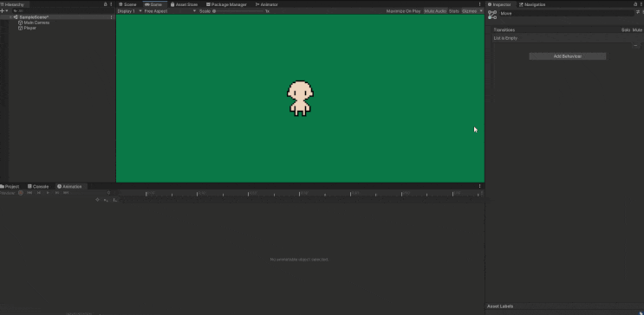Play the animation clip
The image size is (644, 315).
[48, 193]
